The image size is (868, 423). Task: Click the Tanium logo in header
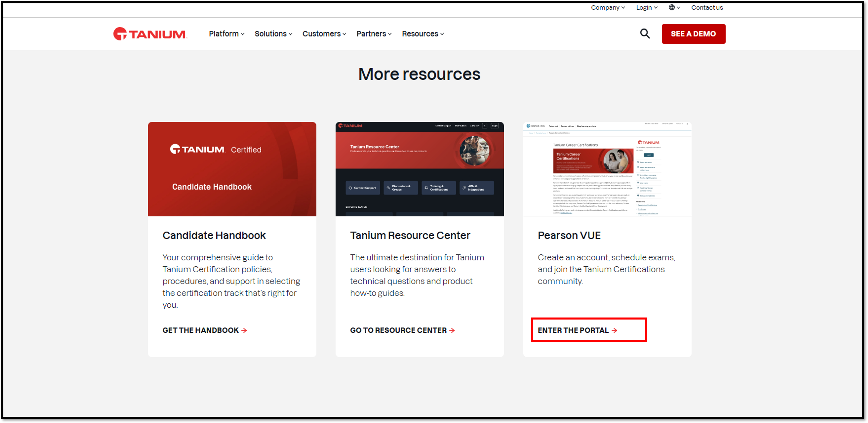150,34
